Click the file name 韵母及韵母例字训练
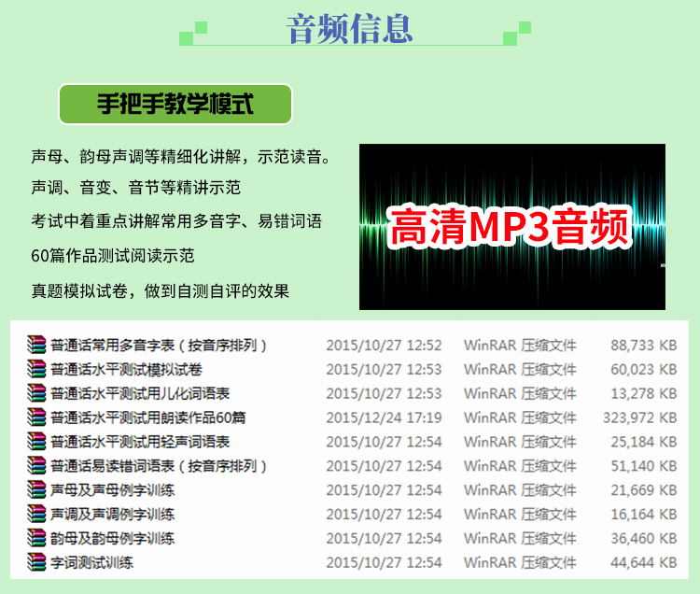The width and height of the screenshot is (700, 594). [113, 538]
